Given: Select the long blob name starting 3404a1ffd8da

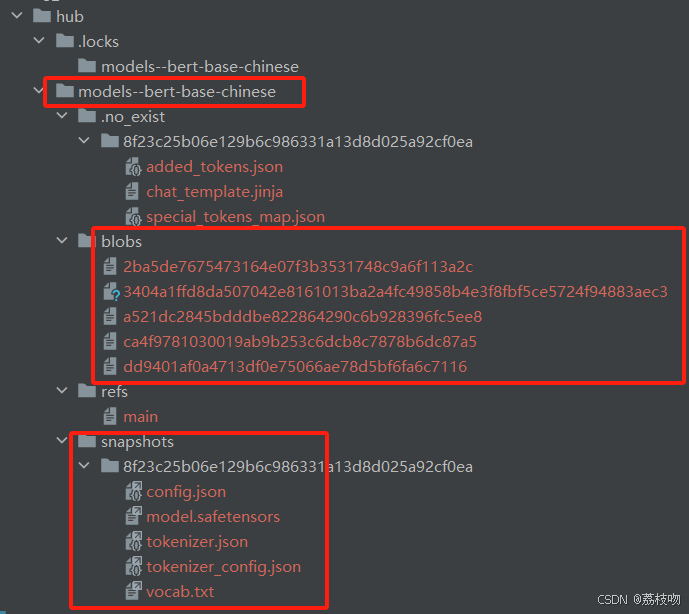Looking at the screenshot, I should pos(395,291).
